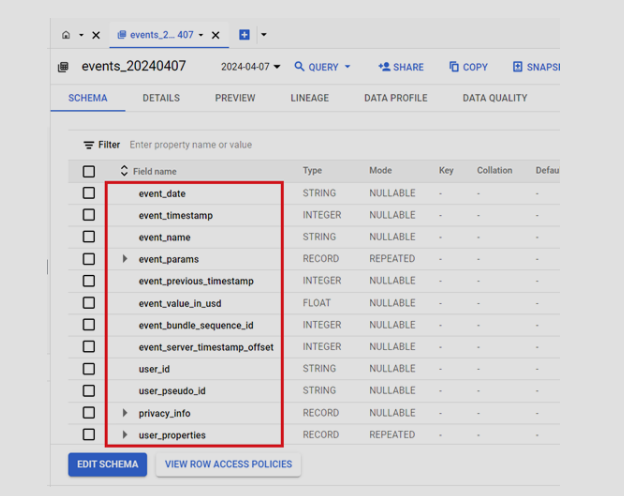Switch to the DATA PROFILE tab
Viewport: 624px width, 496px height.
[396, 98]
